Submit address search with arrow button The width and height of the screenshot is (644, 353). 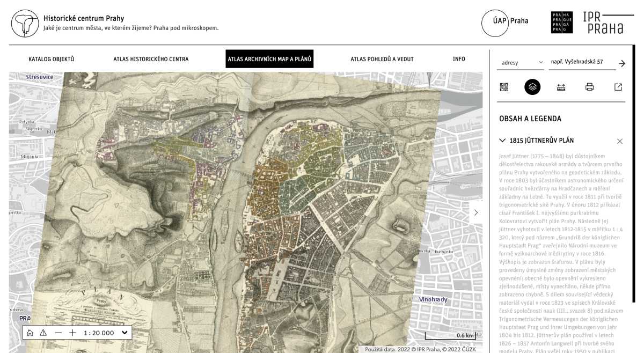622,63
